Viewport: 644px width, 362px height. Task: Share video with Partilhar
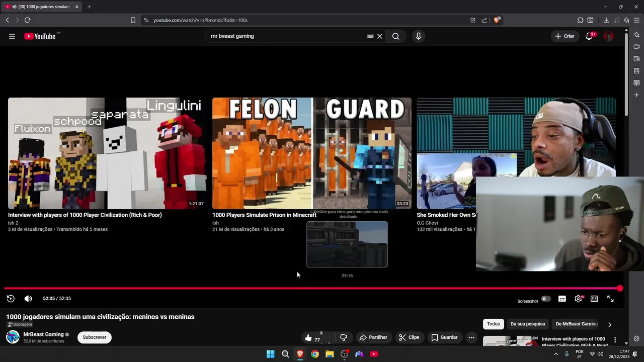(373, 337)
